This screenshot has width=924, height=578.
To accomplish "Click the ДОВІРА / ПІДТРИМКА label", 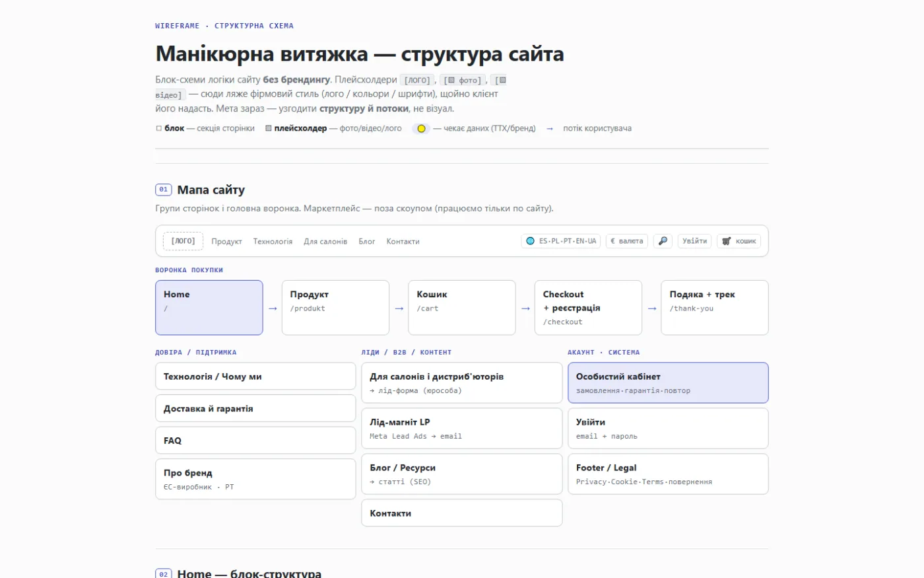I will pos(196,353).
